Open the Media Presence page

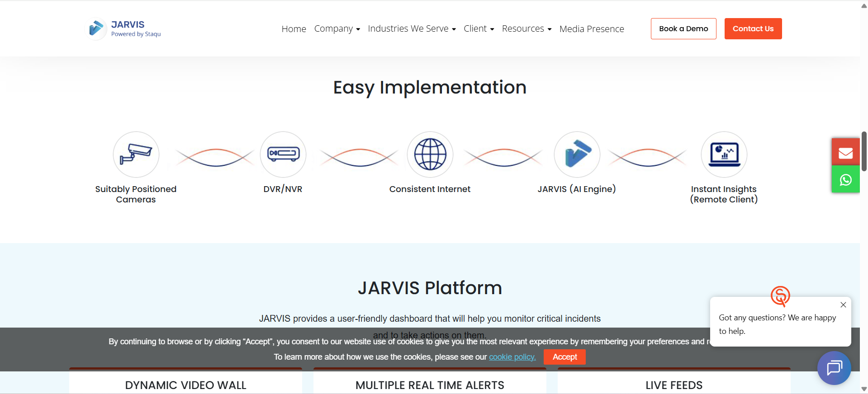[592, 29]
